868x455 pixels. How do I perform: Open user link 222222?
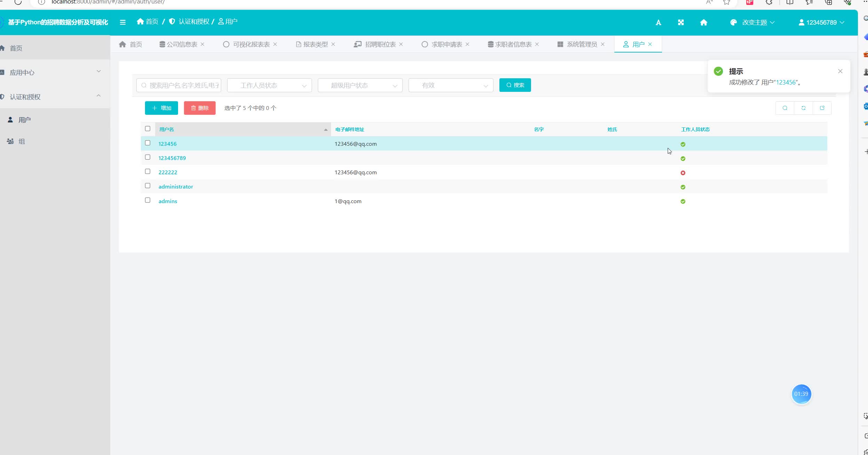(x=168, y=172)
